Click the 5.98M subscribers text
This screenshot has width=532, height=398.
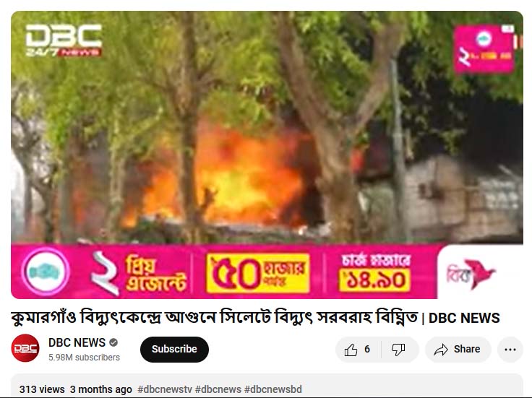pyautogui.click(x=84, y=358)
